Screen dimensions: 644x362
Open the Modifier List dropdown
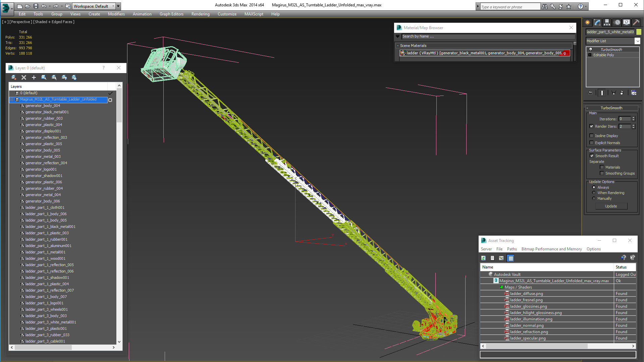pos(637,41)
